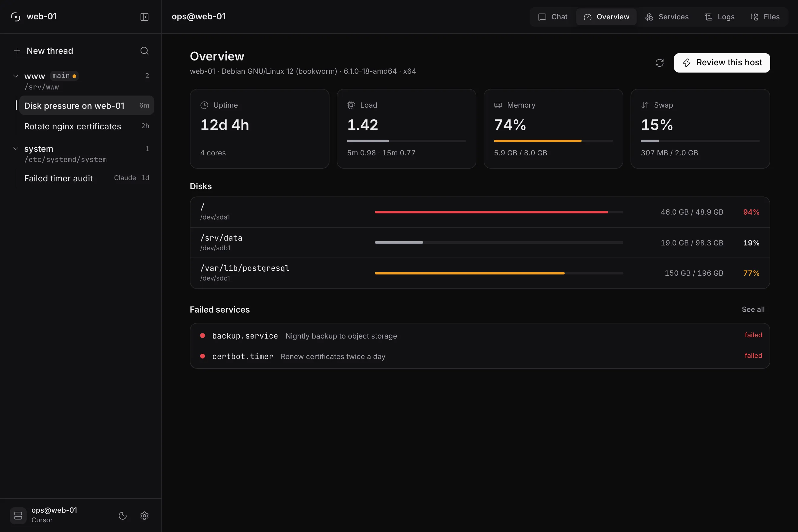
Task: Click the /srv/data disk usage bar
Action: point(499,243)
